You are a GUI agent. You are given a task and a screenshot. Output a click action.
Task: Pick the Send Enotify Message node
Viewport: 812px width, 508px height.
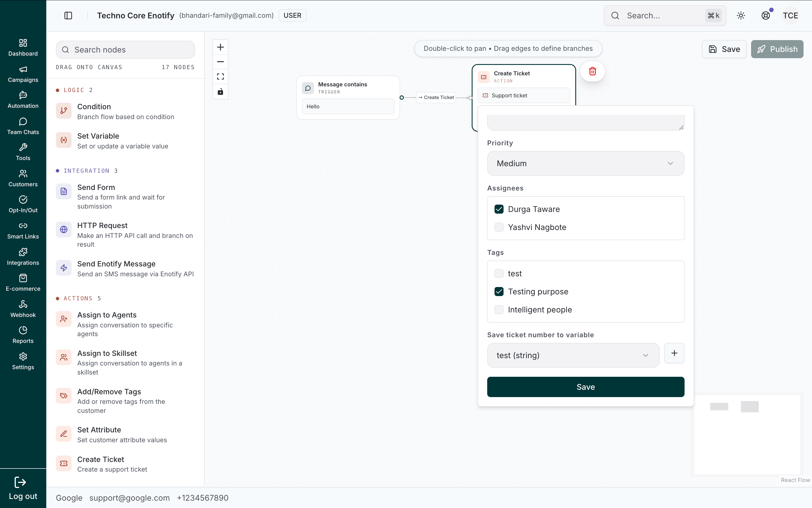point(125,268)
